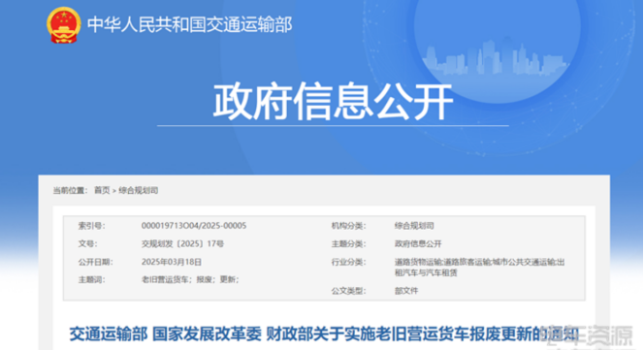Click 政府信息公开 value under 主题分类
Viewport: 644px width, 350px height.
click(x=418, y=243)
